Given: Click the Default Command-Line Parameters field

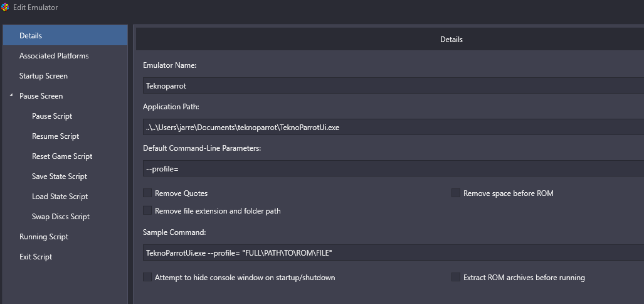Looking at the screenshot, I should click(x=393, y=169).
